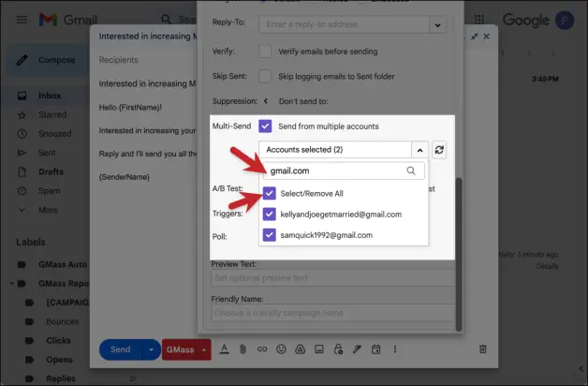Click the insert from Drive icon
588x386 pixels.
tap(300, 349)
